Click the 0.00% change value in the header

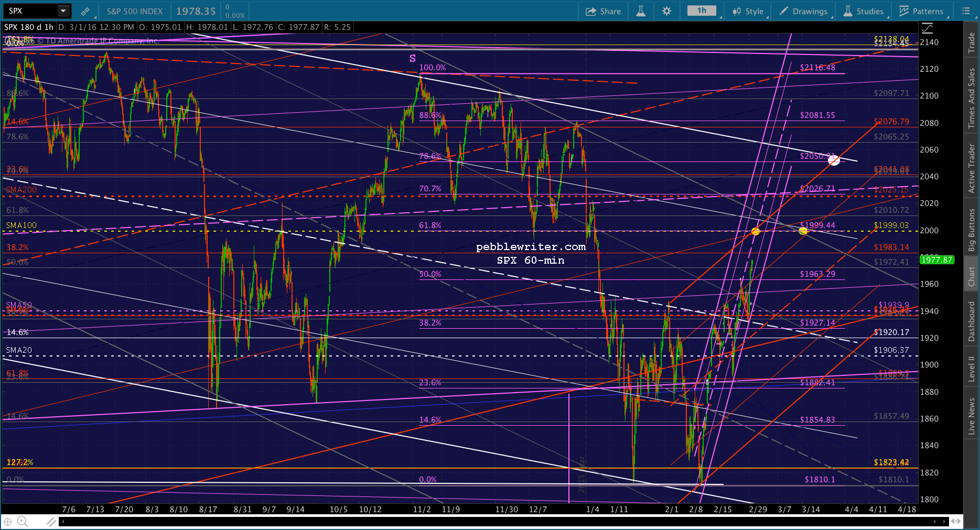235,15
